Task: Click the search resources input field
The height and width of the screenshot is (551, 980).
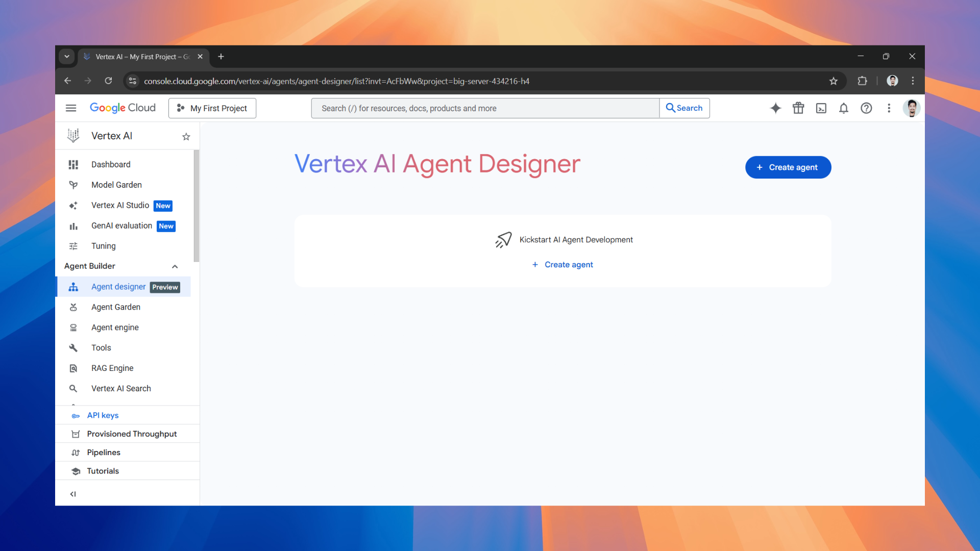Action: pyautogui.click(x=484, y=108)
